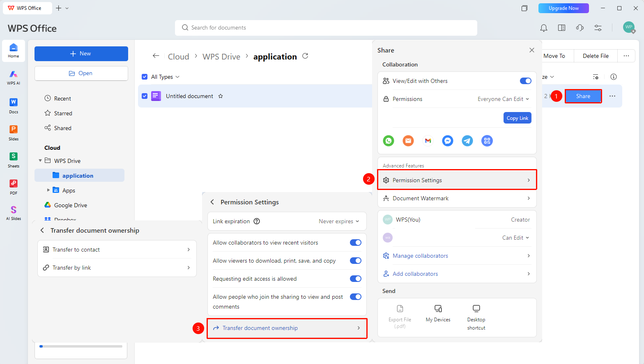Click Copy Link button
The image size is (644, 364).
point(517,118)
